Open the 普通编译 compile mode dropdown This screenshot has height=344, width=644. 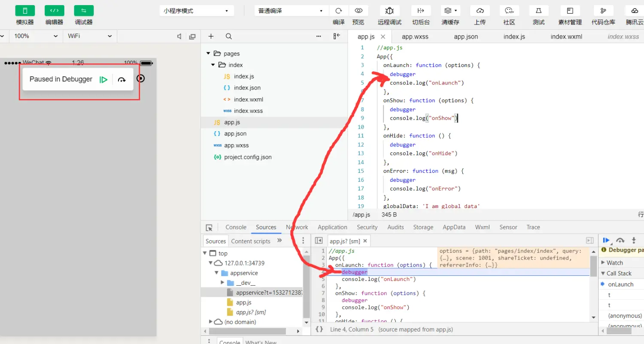coord(291,11)
